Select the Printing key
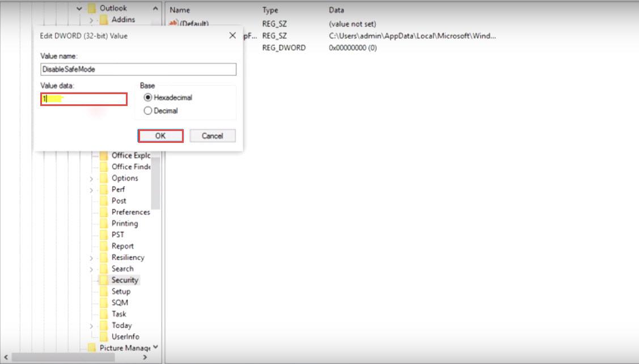 125,223
